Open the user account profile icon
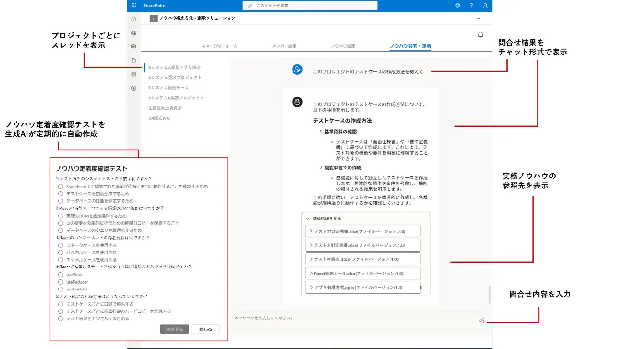Viewport: 644px width, 349px height. [x=485, y=5]
